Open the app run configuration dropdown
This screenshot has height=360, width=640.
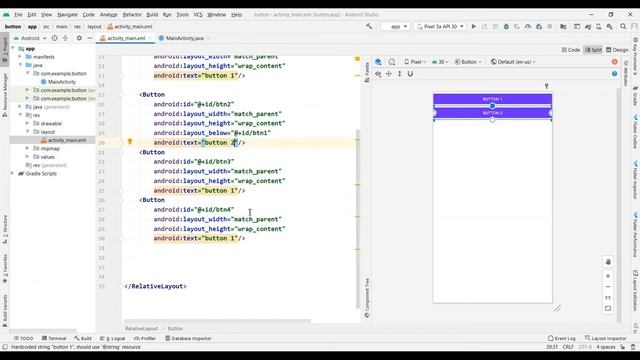point(395,27)
